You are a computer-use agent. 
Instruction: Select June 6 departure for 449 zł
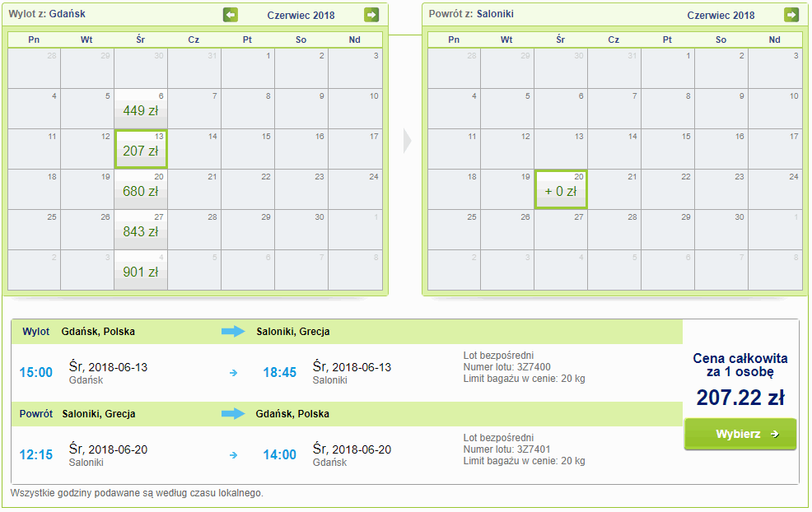click(141, 109)
